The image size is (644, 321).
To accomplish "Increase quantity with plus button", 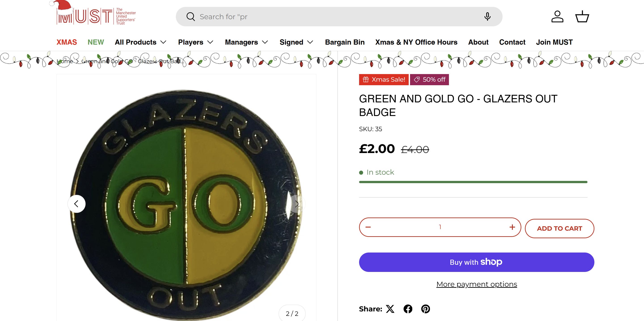I will [512, 227].
